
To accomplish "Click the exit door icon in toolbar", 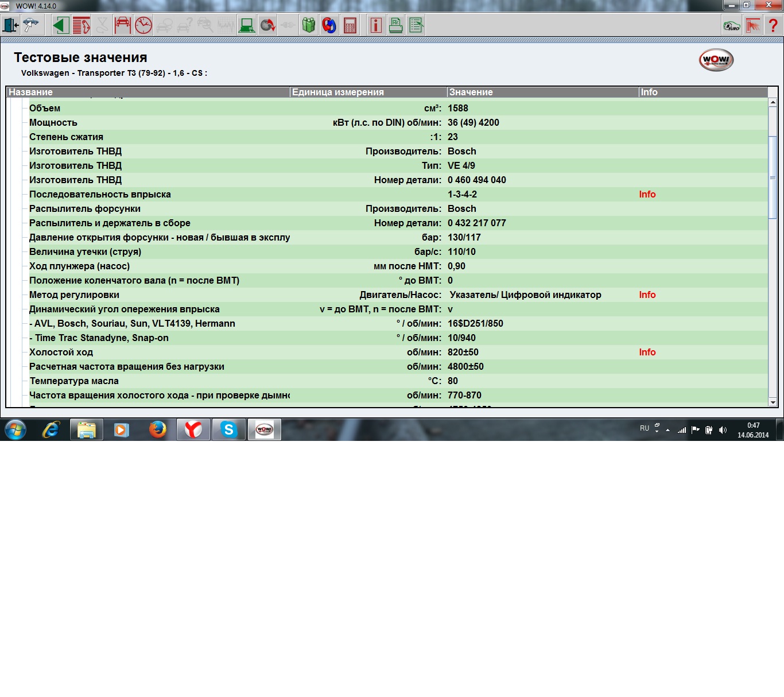I will [x=10, y=25].
